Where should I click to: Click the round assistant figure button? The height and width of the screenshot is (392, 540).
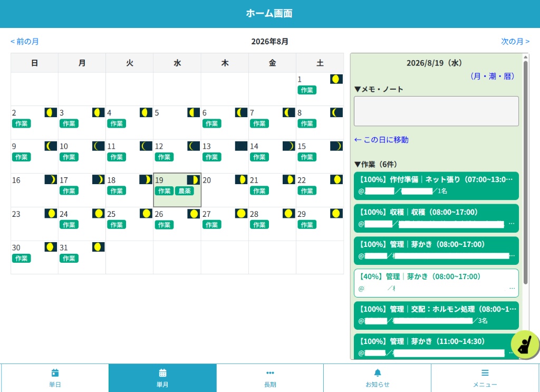point(525,345)
